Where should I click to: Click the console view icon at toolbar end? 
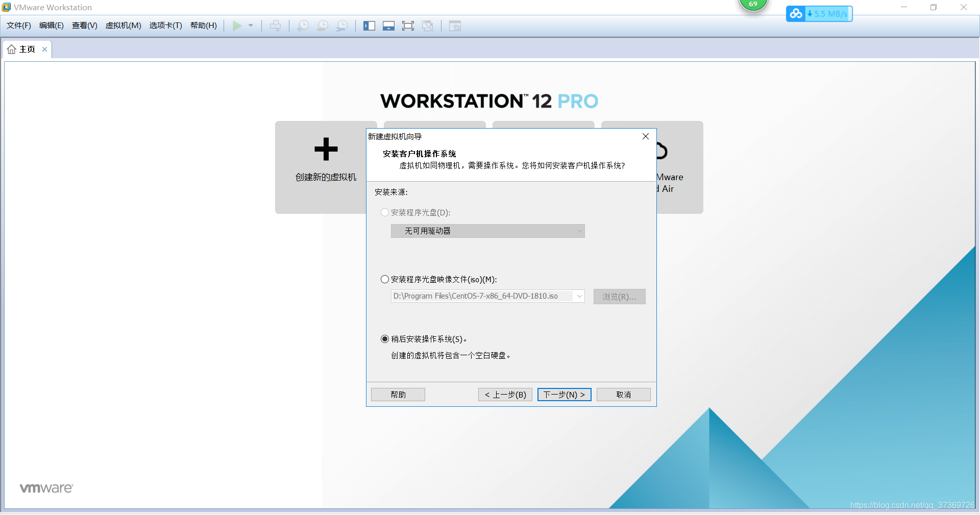click(455, 26)
